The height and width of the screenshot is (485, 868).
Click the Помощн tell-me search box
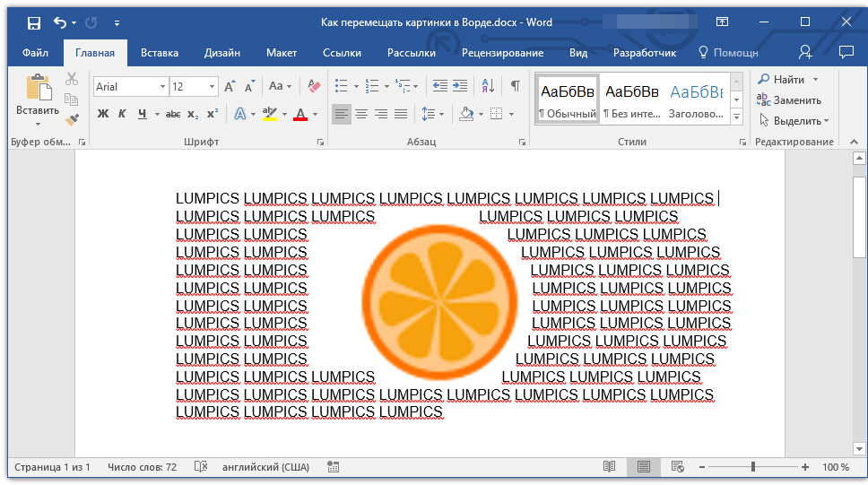click(x=728, y=53)
